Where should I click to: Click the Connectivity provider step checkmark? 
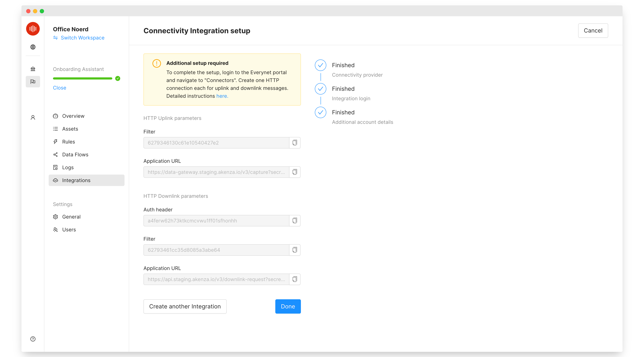click(x=321, y=65)
